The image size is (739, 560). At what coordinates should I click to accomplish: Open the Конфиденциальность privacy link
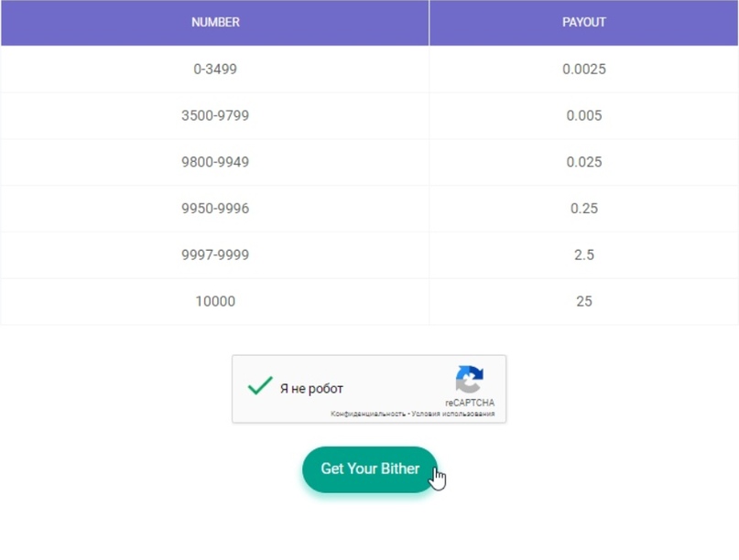pos(368,414)
